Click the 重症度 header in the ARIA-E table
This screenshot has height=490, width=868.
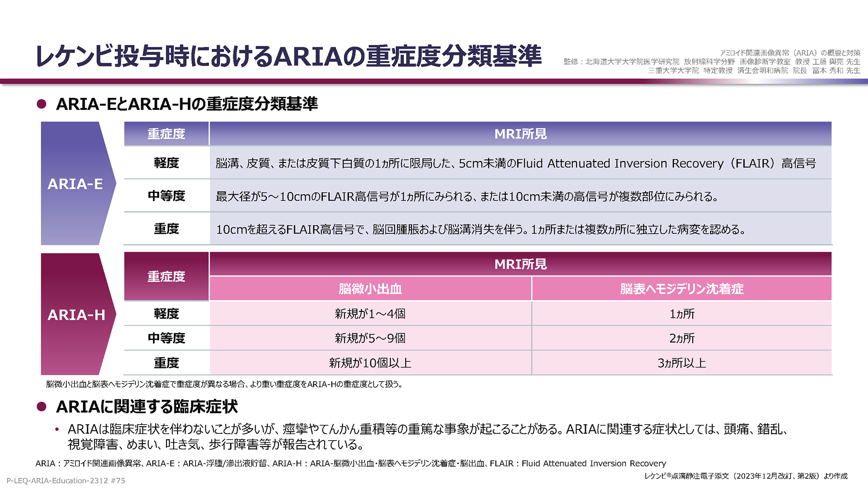[166, 133]
